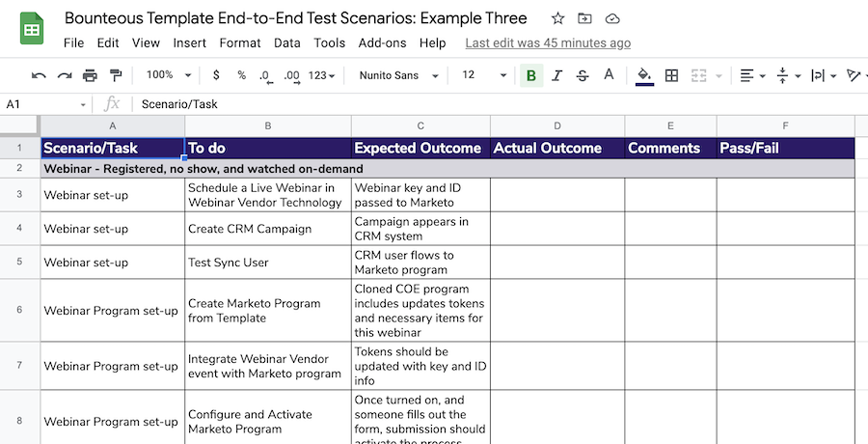Format cells as percent
Viewport: 868px width, 444px height.
(241, 75)
